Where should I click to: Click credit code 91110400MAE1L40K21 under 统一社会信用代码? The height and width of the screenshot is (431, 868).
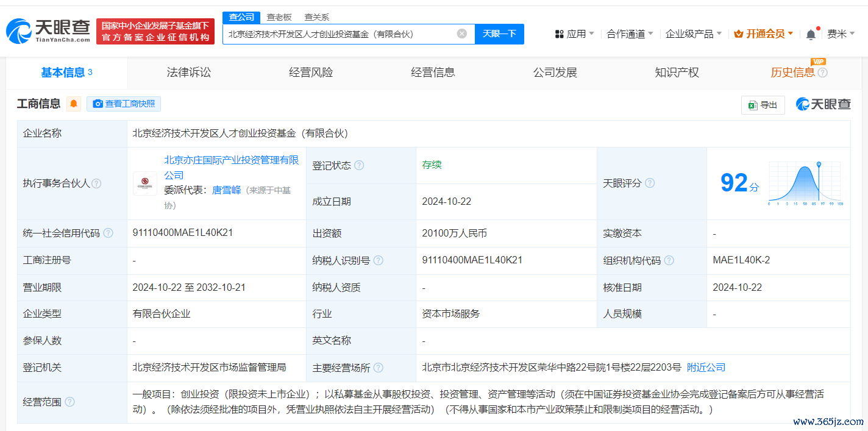(x=183, y=233)
